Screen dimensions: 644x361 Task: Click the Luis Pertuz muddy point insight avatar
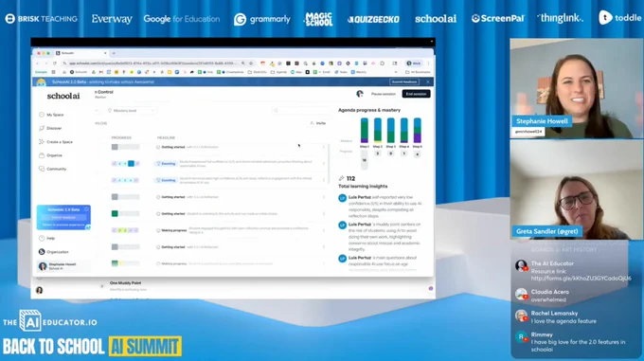pos(342,226)
